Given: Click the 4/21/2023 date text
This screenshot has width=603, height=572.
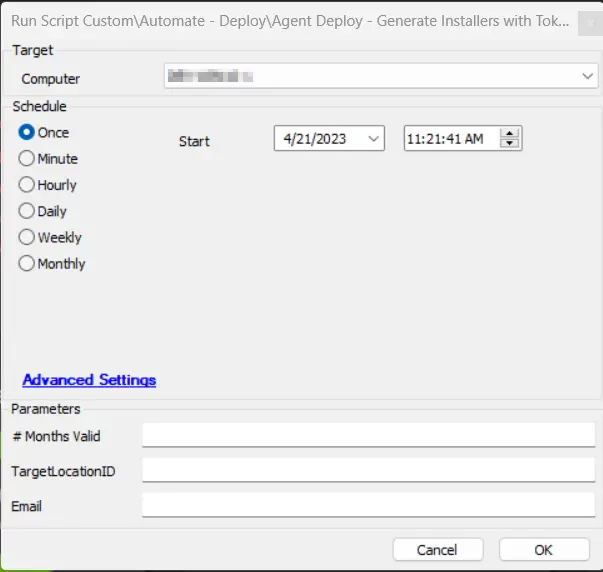Looking at the screenshot, I should pyautogui.click(x=315, y=138).
